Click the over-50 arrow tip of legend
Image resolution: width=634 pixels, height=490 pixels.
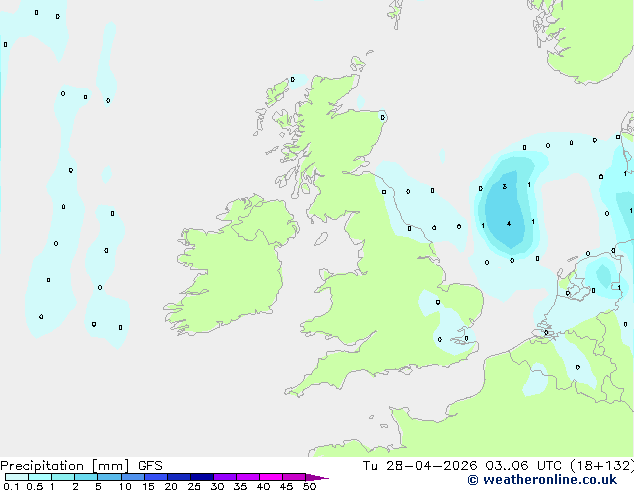pyautogui.click(x=317, y=477)
